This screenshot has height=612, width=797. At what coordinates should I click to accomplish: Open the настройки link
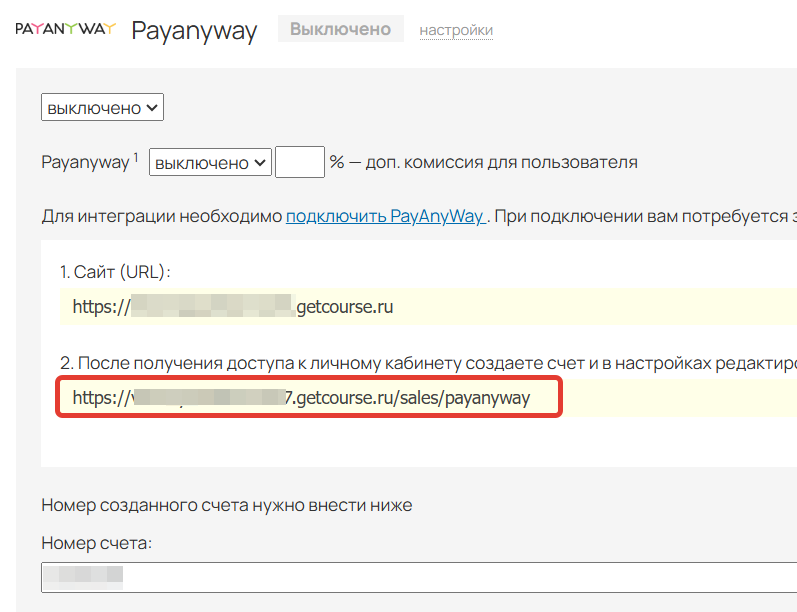[x=456, y=30]
